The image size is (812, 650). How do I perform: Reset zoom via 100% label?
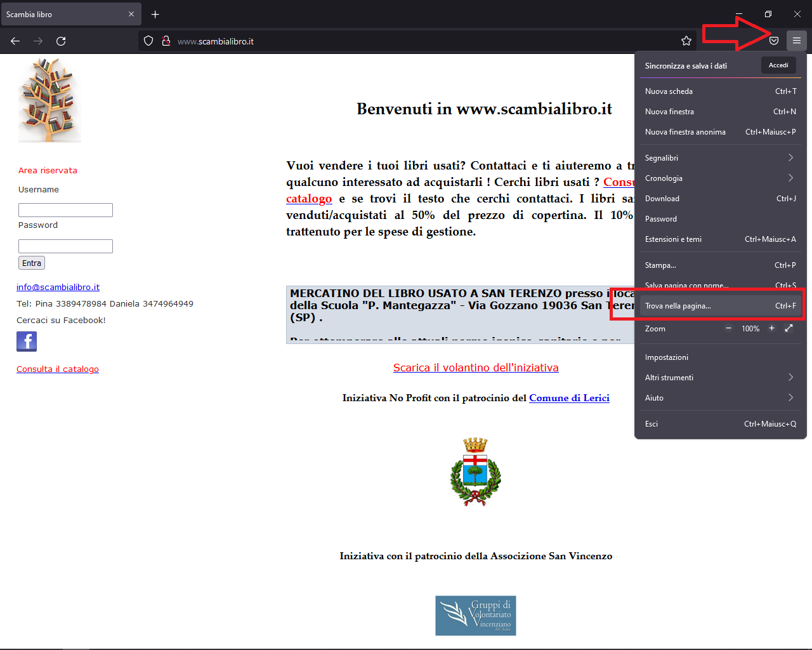point(750,329)
